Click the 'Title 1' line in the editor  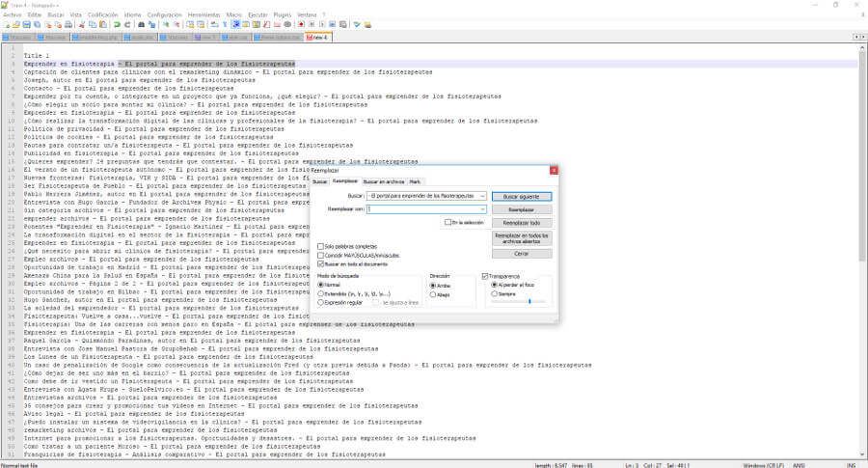tap(37, 55)
